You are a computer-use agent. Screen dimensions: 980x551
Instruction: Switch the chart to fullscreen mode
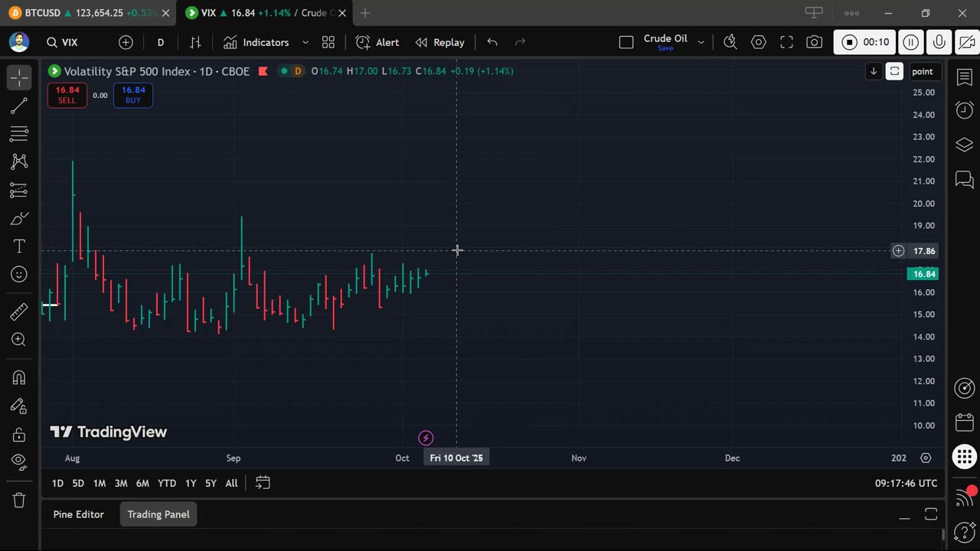point(786,43)
